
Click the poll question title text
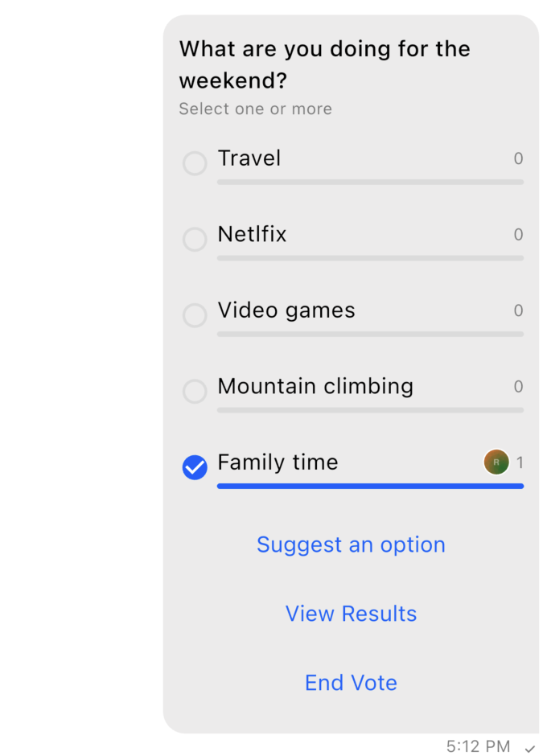tap(324, 64)
